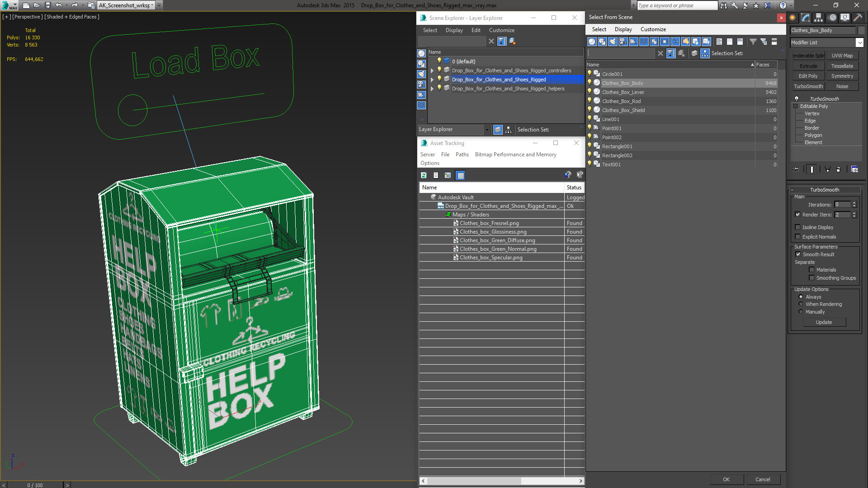Click Select None icon in Select From Scene
The height and width of the screenshot is (488, 868).
click(x=730, y=42)
